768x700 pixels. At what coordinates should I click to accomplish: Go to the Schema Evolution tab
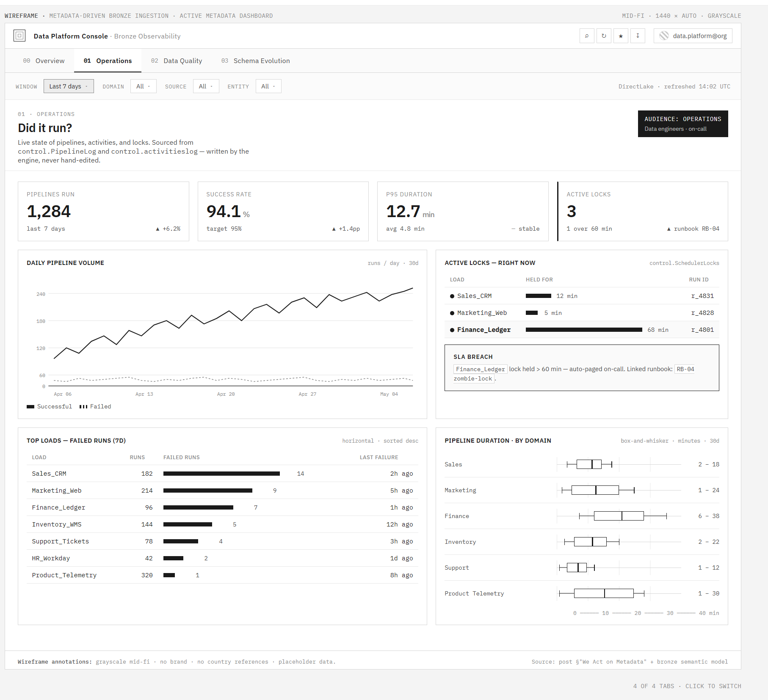coord(255,61)
